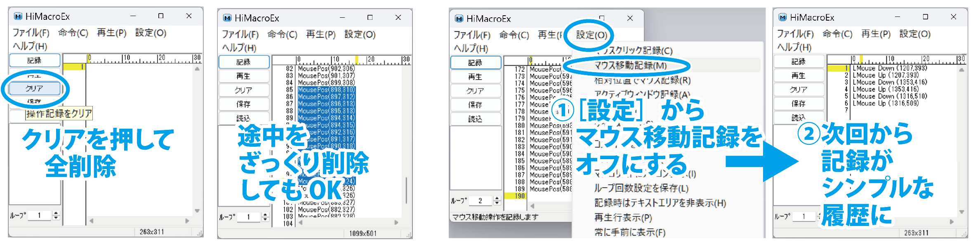
Task: Increase the loop count in the empty-list window
Action: pyautogui.click(x=57, y=213)
